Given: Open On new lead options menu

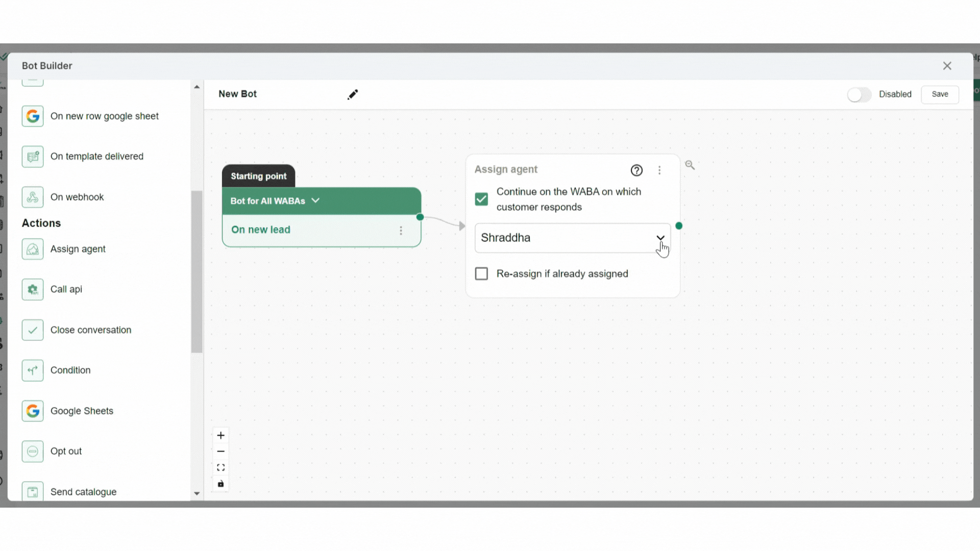Looking at the screenshot, I should click(x=401, y=231).
